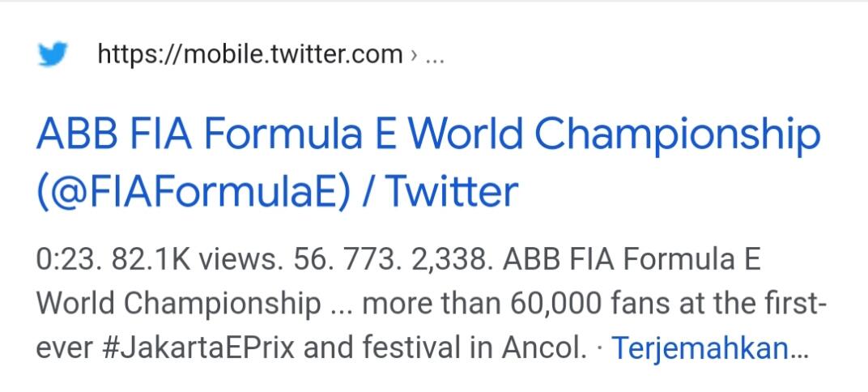Click the word Championship in the blue title

click(x=679, y=134)
